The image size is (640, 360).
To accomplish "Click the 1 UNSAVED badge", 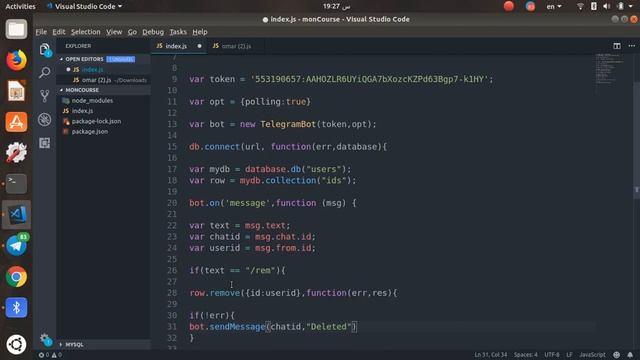I will click(120, 59).
